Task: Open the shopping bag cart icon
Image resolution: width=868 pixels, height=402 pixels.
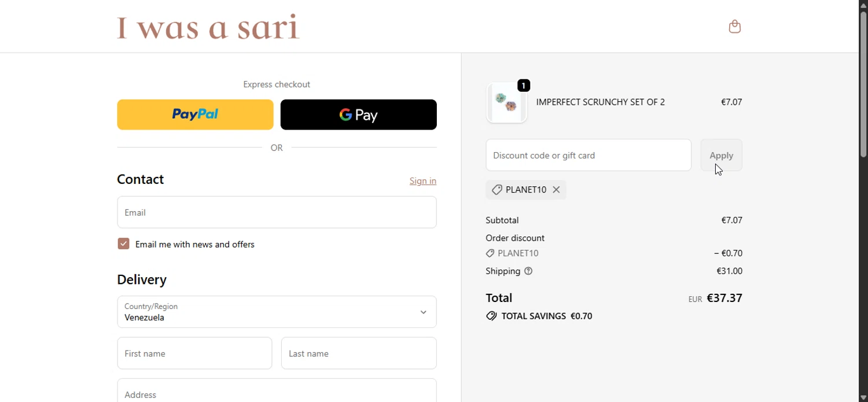Action: click(x=734, y=27)
